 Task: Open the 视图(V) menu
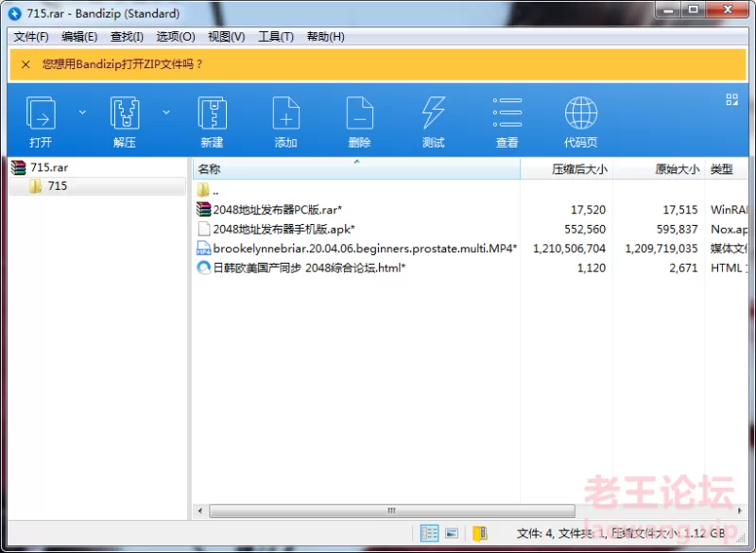[x=227, y=37]
